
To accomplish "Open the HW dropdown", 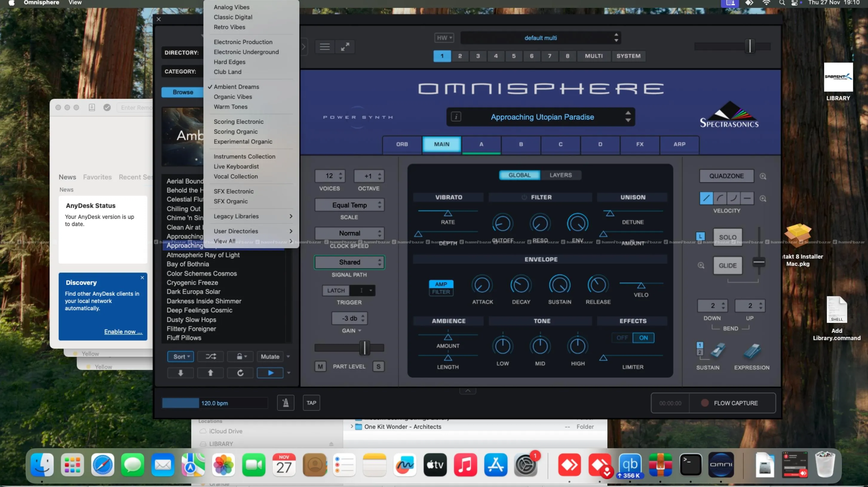I will point(444,38).
